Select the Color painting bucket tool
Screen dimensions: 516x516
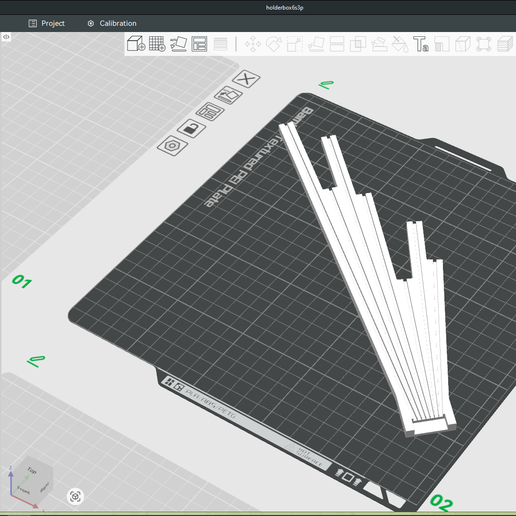pyautogui.click(x=400, y=44)
